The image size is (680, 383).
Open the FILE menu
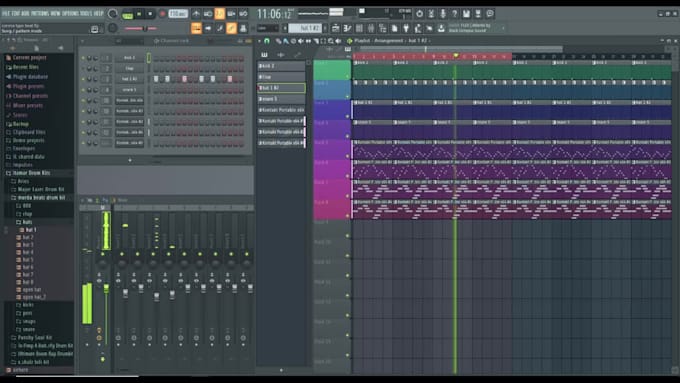6,13
